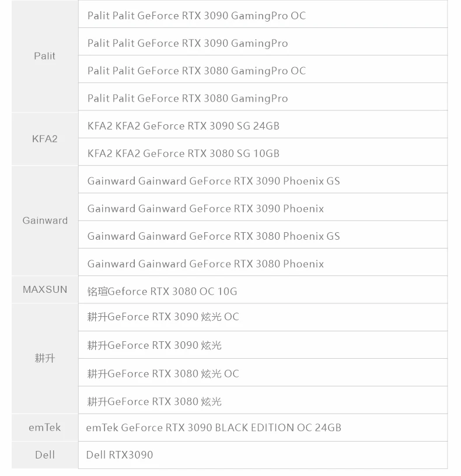Screen dimensions: 461x476
Task: Click the emTek brand cell
Action: pos(45,428)
